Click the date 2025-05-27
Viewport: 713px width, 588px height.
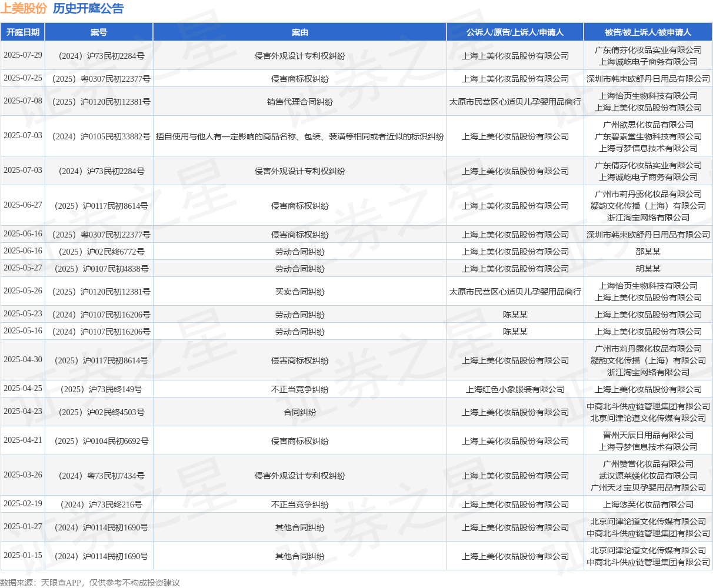pos(23,268)
